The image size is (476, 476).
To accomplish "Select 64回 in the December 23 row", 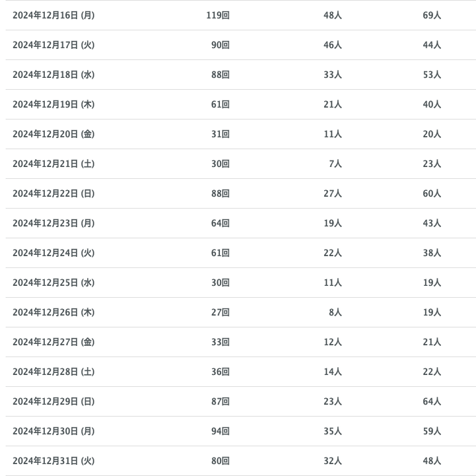I will point(221,223).
